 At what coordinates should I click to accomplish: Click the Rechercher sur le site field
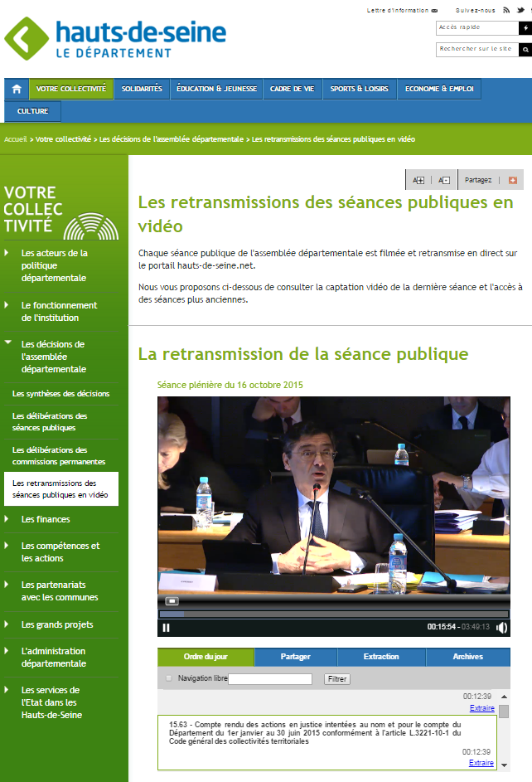(x=476, y=50)
